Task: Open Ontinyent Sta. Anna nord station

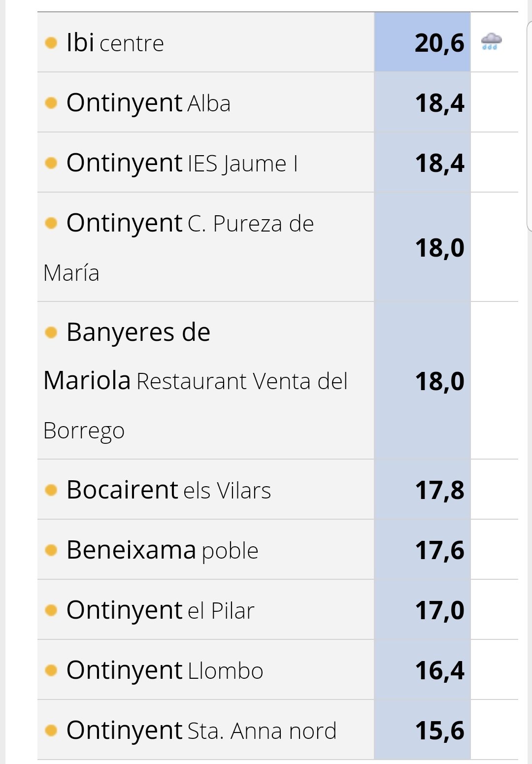Action: tap(201, 731)
